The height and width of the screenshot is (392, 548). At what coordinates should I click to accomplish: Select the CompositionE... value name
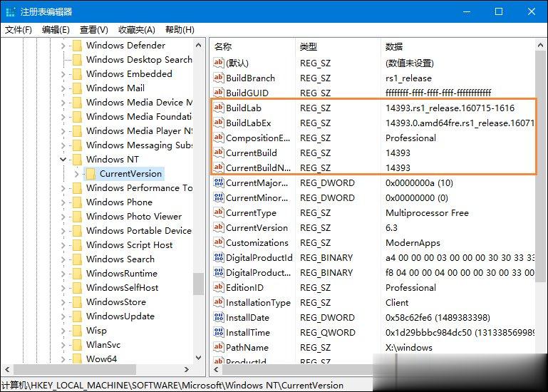pos(258,138)
